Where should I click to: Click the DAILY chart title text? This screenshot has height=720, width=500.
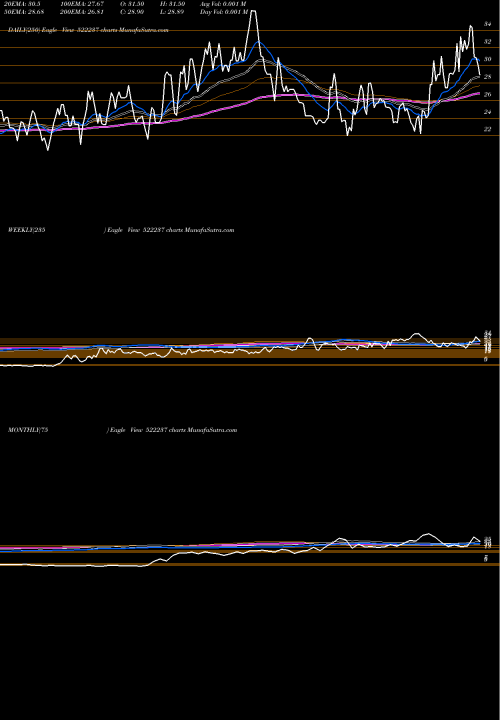(88, 30)
